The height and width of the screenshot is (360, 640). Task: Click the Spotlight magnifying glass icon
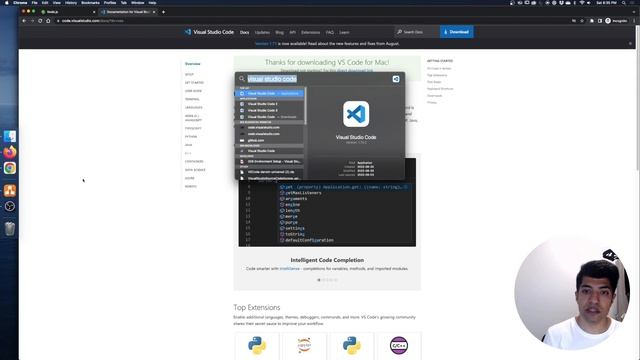point(242,79)
